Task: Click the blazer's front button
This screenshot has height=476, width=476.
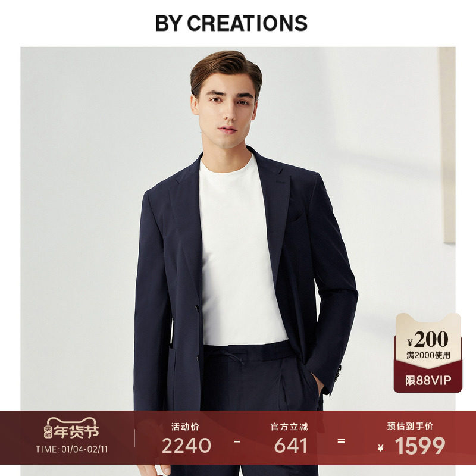Action: pyautogui.click(x=197, y=308)
